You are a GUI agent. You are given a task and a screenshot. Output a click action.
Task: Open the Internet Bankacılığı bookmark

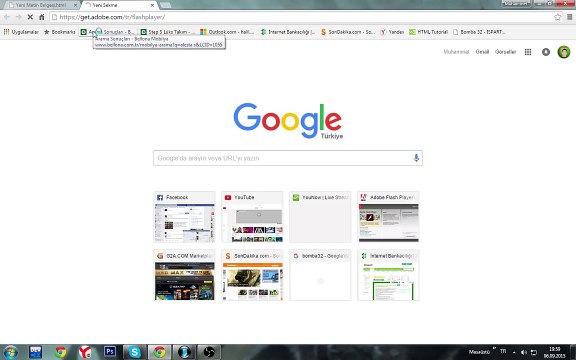point(288,32)
